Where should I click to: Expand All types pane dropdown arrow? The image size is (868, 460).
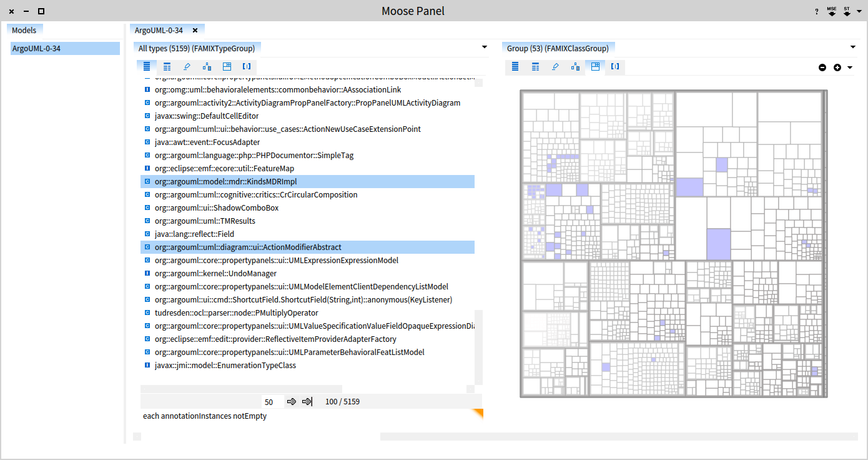pyautogui.click(x=484, y=47)
